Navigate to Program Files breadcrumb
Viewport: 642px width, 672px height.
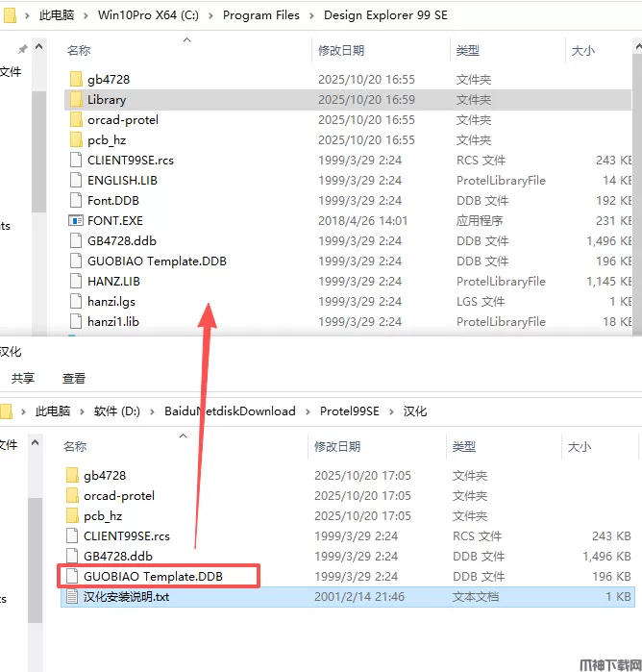coord(261,15)
